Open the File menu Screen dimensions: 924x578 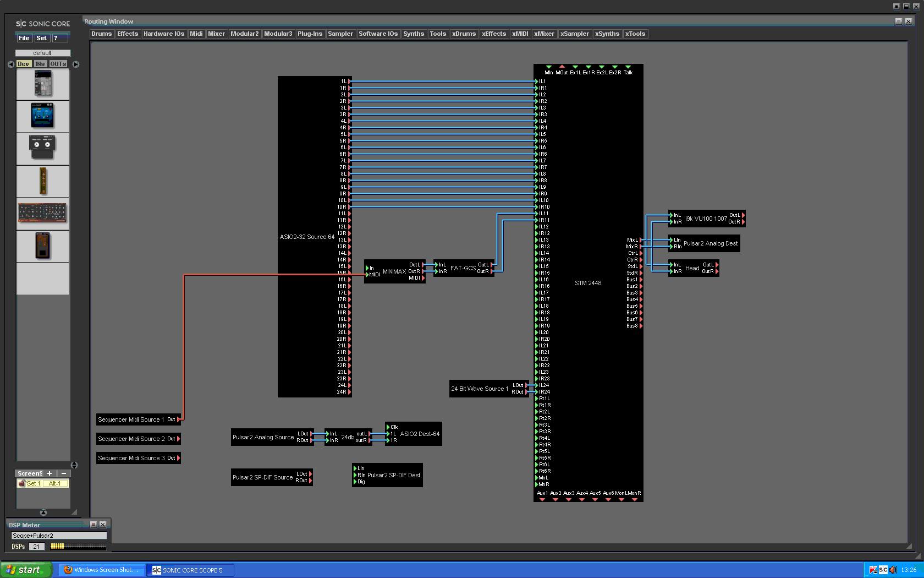(x=24, y=38)
